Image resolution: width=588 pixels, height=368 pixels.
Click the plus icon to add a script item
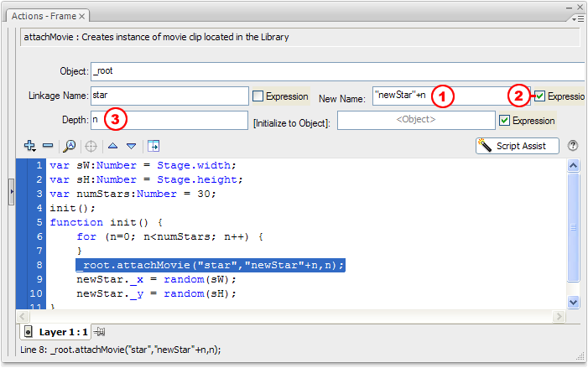point(30,145)
